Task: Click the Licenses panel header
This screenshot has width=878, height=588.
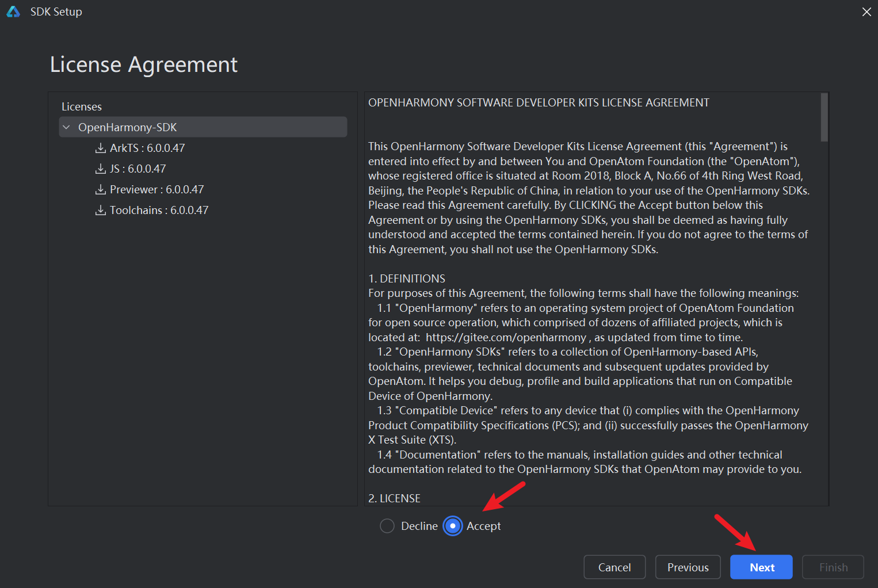Action: click(x=82, y=106)
